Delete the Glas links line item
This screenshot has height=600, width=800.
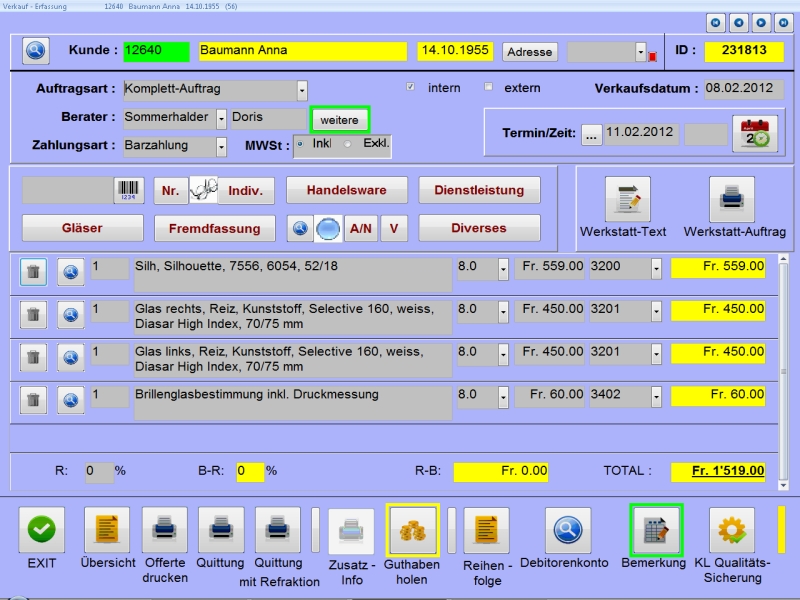click(x=34, y=357)
